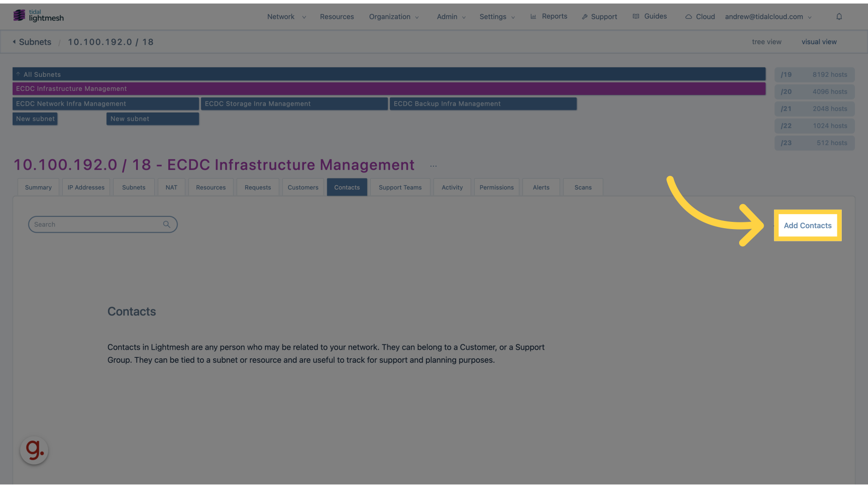
Task: Click the Tidal Lightmesh logo
Action: coord(38,16)
